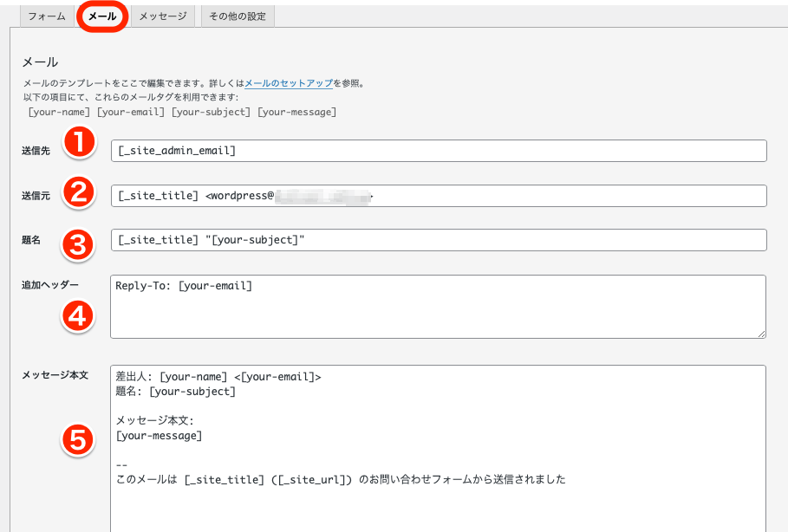The width and height of the screenshot is (788, 532).
Task: Go to the その他の設定 tab
Action: (238, 16)
